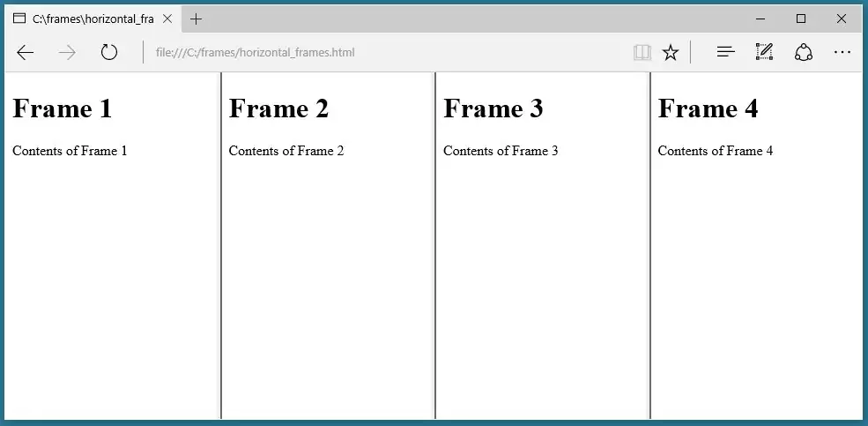Image resolution: width=868 pixels, height=426 pixels.
Task: Refresh the current page
Action: (x=109, y=53)
